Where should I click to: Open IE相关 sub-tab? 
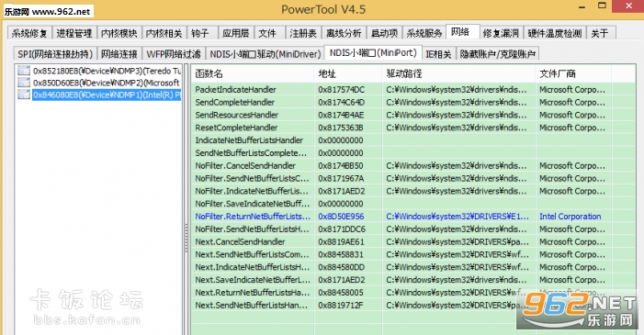[438, 54]
